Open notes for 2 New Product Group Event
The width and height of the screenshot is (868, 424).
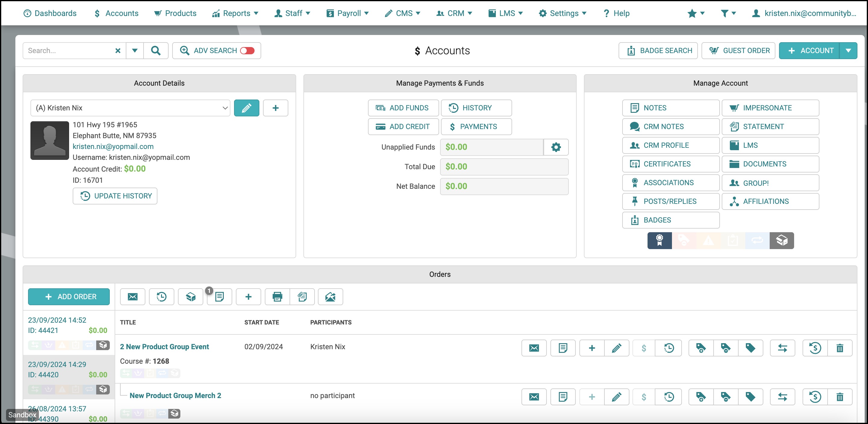[563, 348]
